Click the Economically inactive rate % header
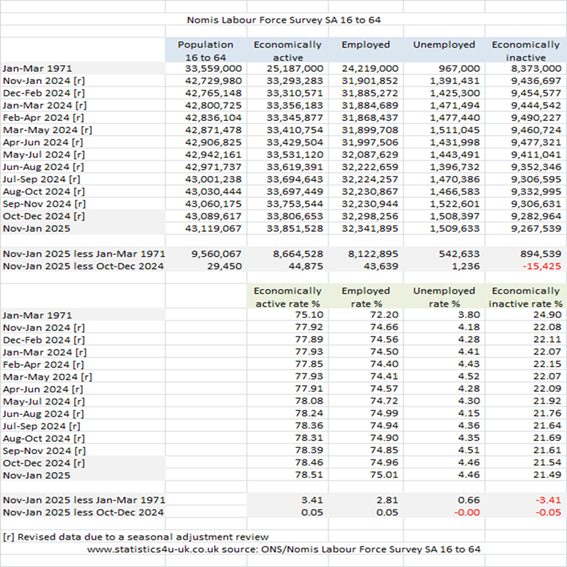 [x=526, y=297]
